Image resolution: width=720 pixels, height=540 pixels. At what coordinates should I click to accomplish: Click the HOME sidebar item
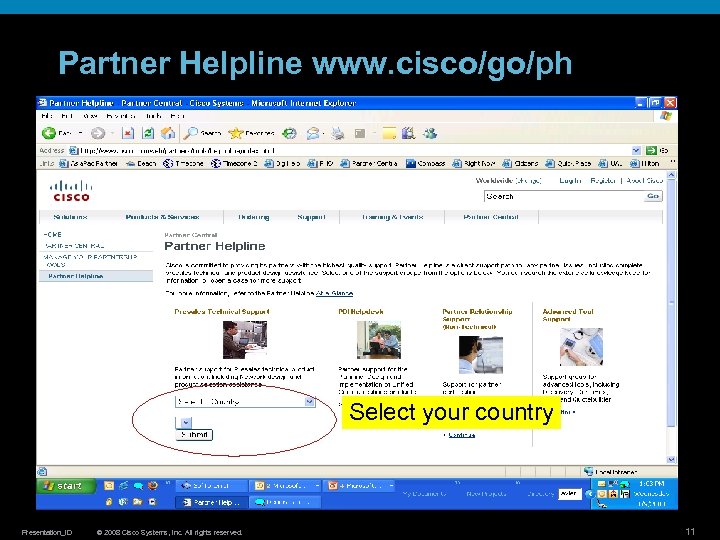tap(52, 234)
